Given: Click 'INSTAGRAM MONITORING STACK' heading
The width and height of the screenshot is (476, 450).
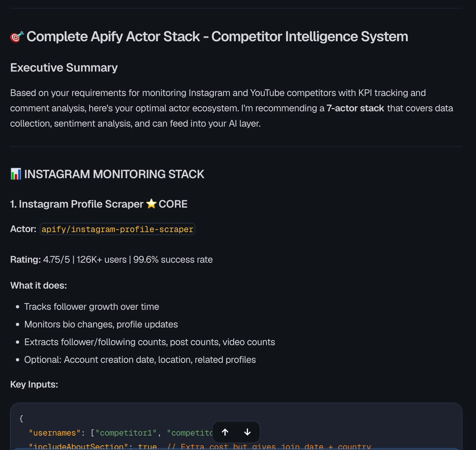Looking at the screenshot, I should (x=114, y=174).
